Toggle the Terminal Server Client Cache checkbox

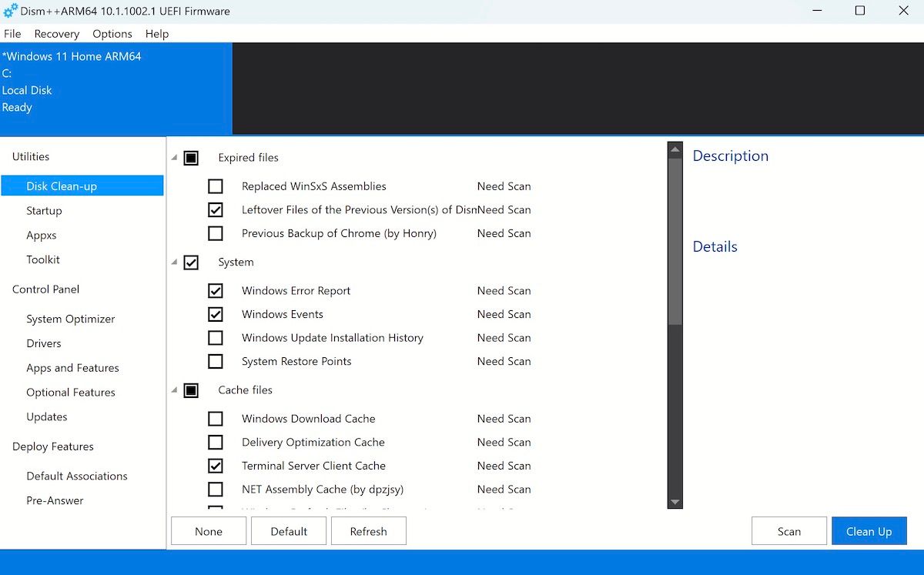pos(216,466)
